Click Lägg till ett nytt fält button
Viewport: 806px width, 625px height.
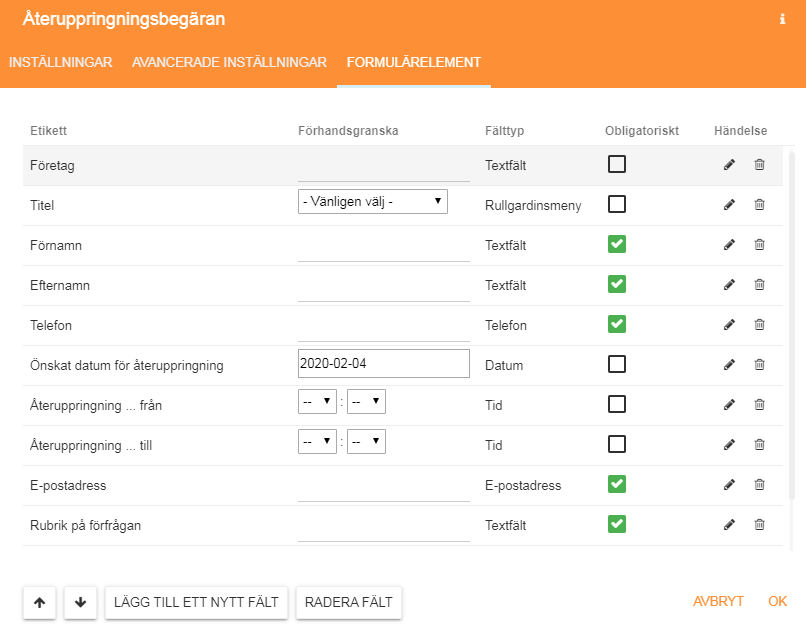click(196, 602)
